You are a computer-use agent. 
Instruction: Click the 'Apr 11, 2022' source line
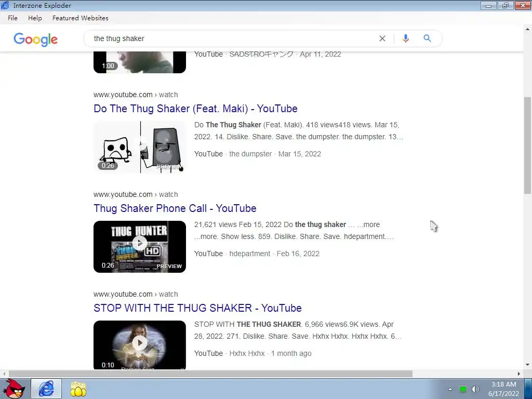click(268, 54)
